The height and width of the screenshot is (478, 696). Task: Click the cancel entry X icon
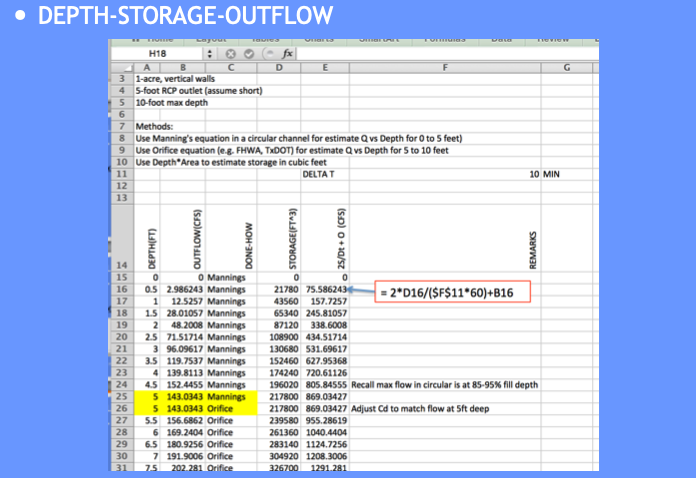point(230,54)
